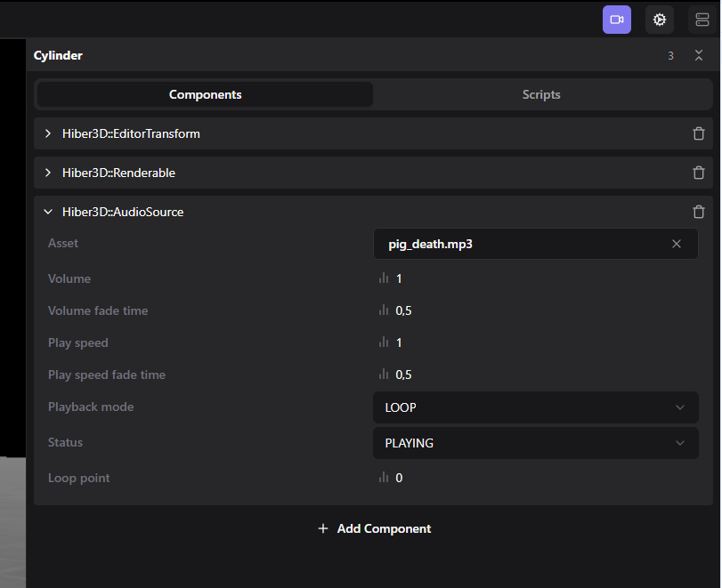Open the settings gear icon

click(659, 19)
